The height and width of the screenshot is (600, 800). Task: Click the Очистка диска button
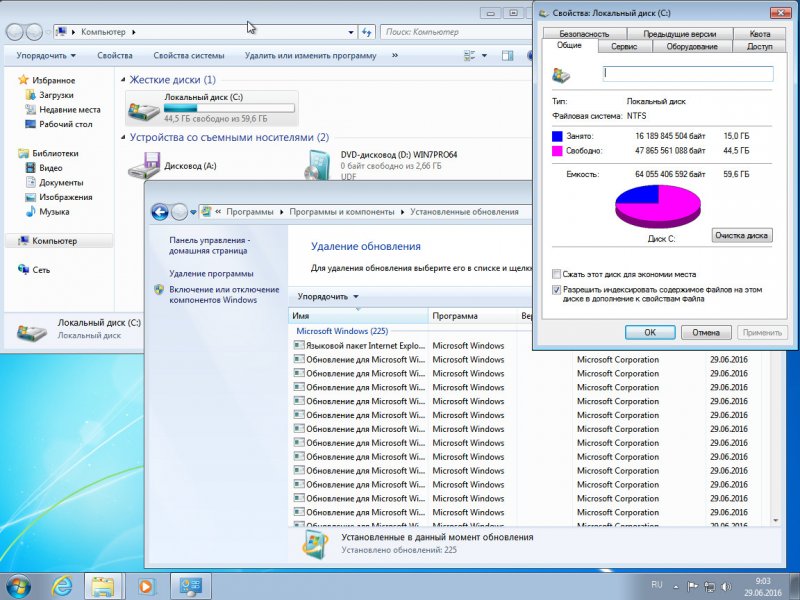pyautogui.click(x=741, y=235)
